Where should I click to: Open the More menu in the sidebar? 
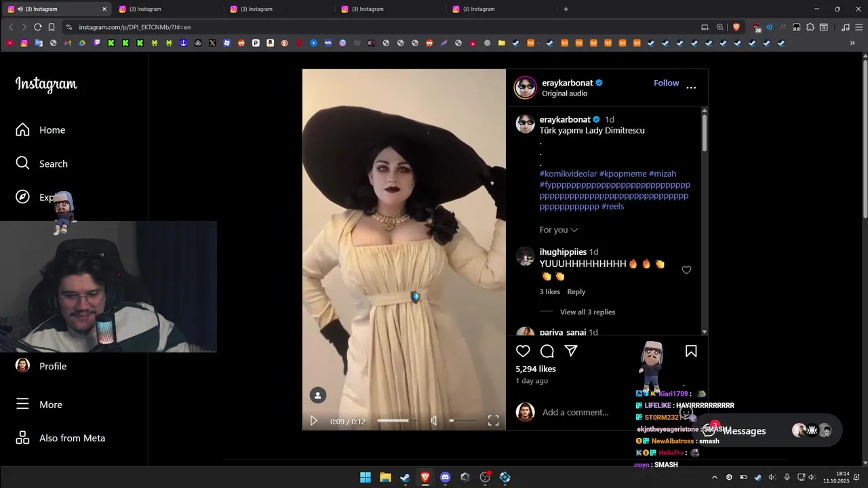point(39,404)
